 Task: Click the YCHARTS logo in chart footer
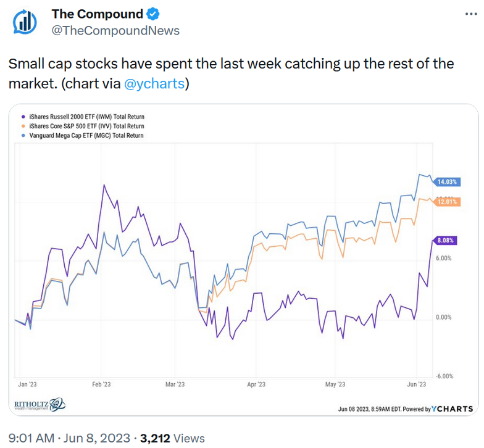click(452, 409)
